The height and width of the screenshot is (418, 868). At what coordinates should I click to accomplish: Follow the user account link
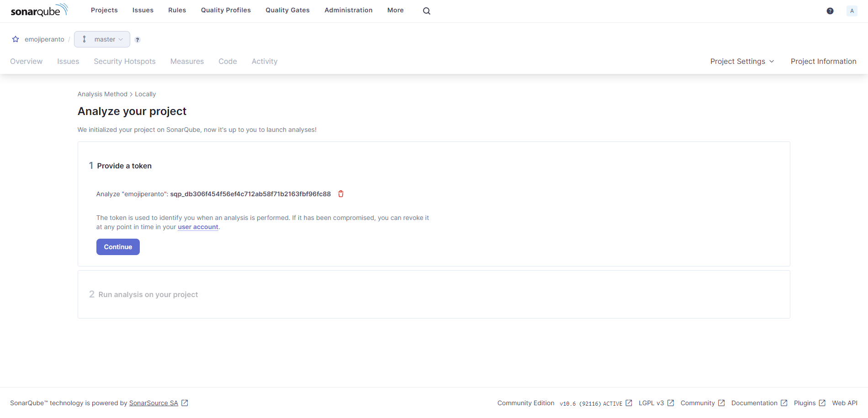198,227
